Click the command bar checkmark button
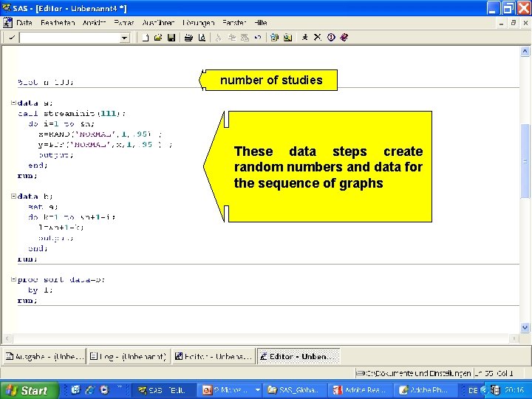Screen dimensions: 532x399 pos(11,38)
